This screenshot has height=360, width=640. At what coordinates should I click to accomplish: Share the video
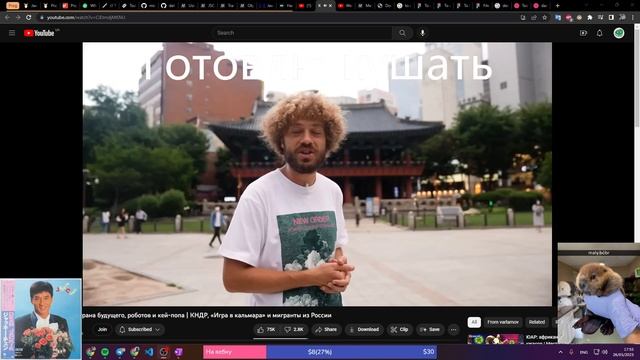pos(326,329)
